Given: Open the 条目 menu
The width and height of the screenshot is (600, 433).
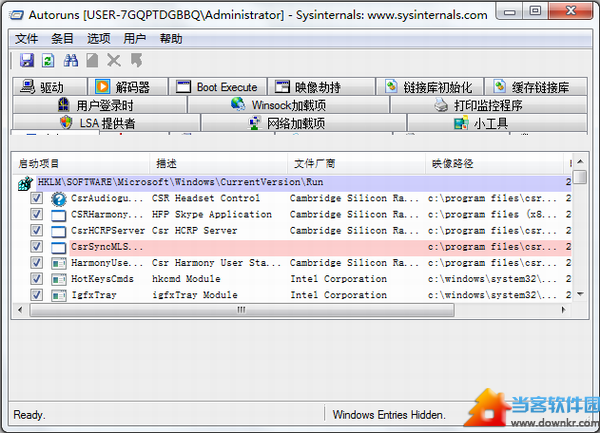Looking at the screenshot, I should (63, 39).
